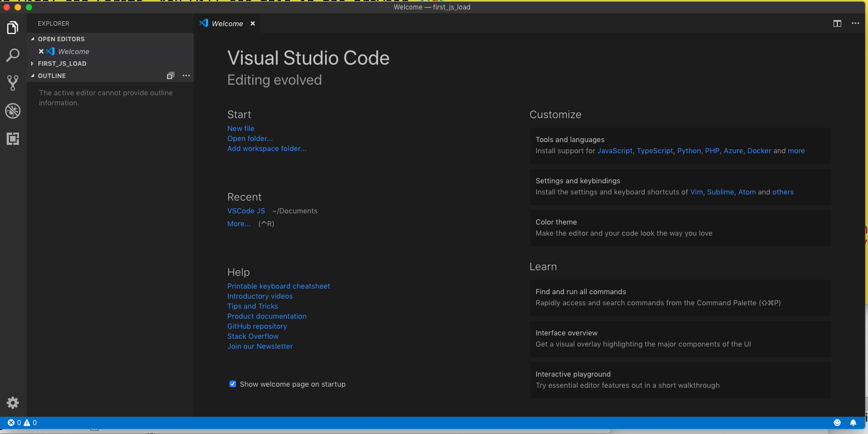This screenshot has height=434, width=868.
Task: Close the Welcome tab
Action: click(252, 23)
